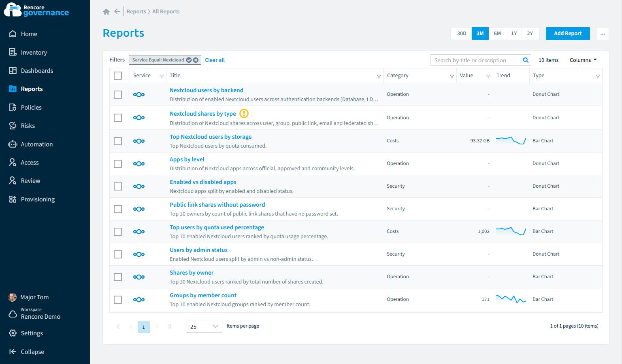The width and height of the screenshot is (622, 364).
Task: Toggle the select-all header checkbox
Action: [x=118, y=76]
